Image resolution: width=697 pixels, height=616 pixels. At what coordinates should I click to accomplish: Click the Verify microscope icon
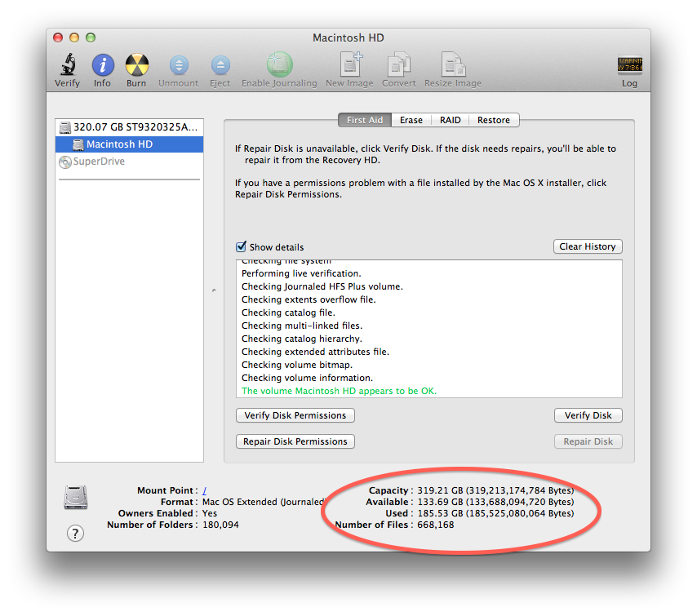click(x=68, y=64)
